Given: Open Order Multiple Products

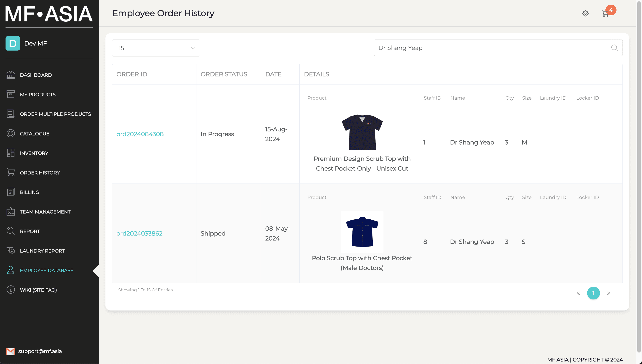Looking at the screenshot, I should [55, 114].
